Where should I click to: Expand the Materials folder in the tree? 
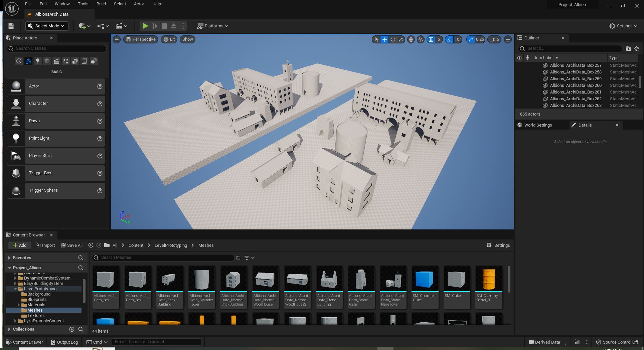(x=19, y=305)
